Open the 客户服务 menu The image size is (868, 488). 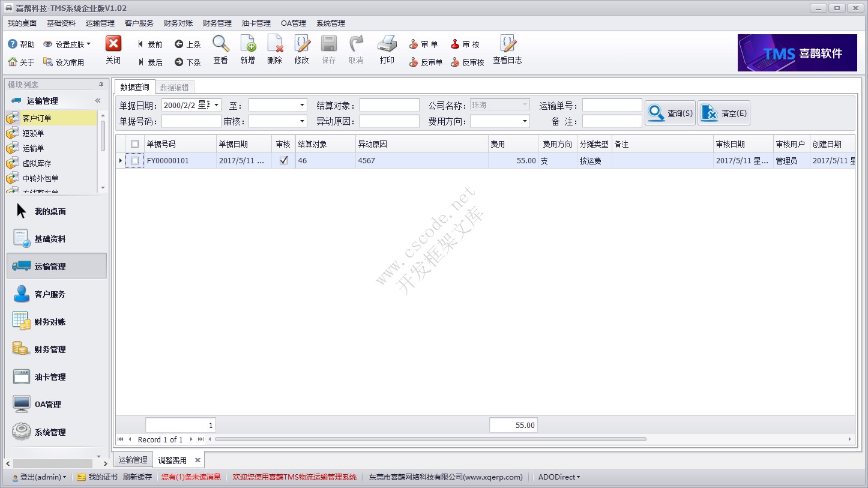pos(139,23)
